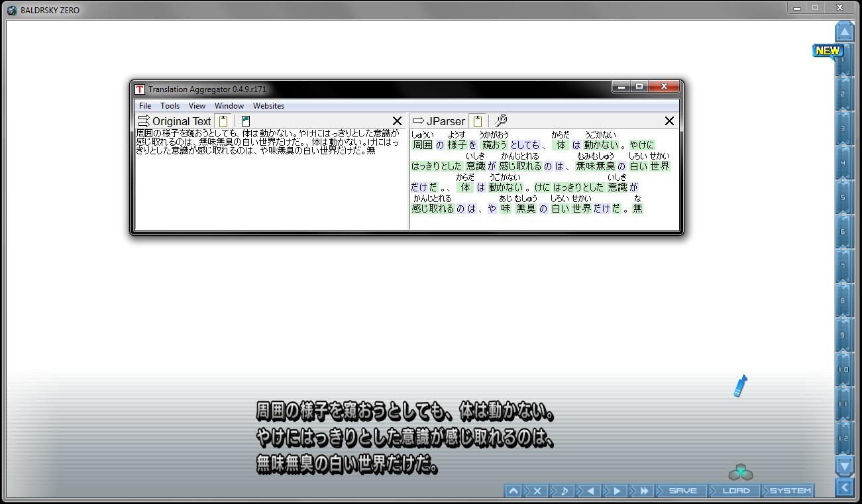Minimize the Translation Aggregator window
Viewport: 862px width, 504px height.
[x=621, y=86]
